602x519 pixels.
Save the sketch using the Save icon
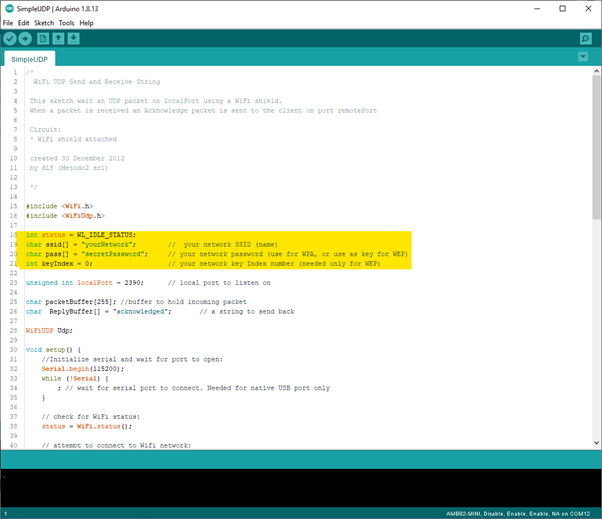pos(74,38)
